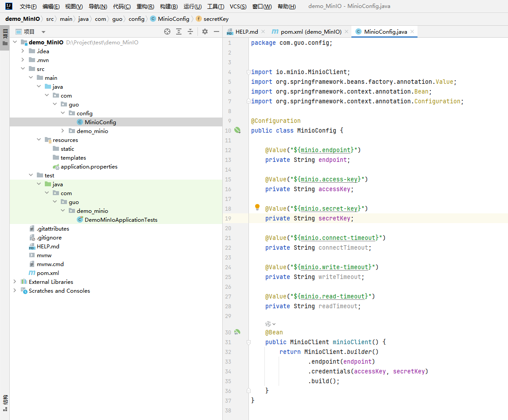Click the Spring bean gutter icon next to @Bean
This screenshot has height=420, width=508.
click(x=237, y=332)
